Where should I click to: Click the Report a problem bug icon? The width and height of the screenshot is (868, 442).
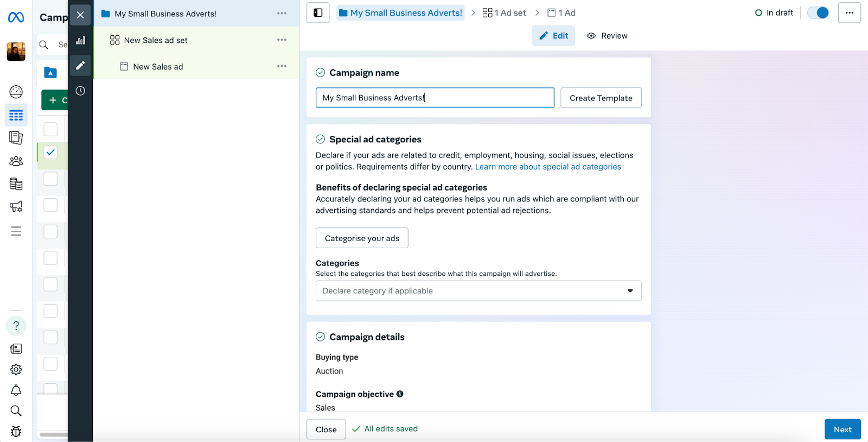point(16,431)
